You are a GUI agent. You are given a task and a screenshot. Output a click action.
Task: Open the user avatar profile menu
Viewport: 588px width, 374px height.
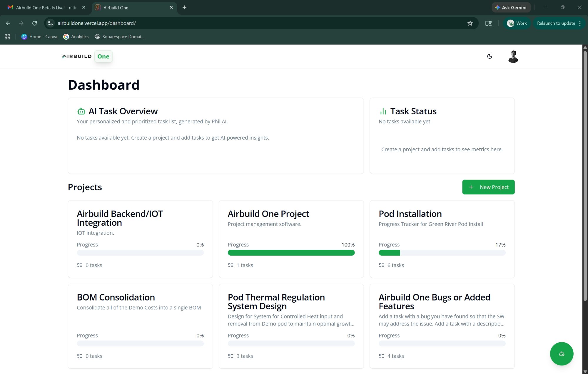coord(513,56)
